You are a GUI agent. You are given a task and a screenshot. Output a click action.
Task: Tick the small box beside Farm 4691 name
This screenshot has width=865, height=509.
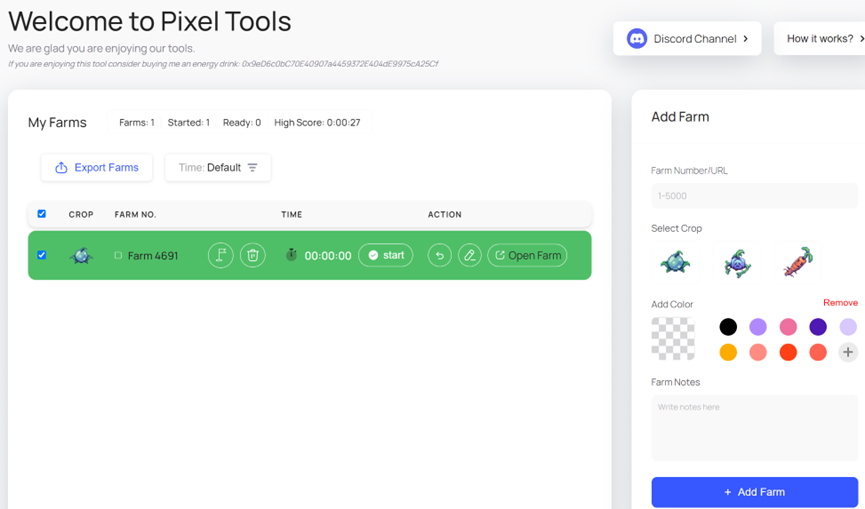click(118, 256)
